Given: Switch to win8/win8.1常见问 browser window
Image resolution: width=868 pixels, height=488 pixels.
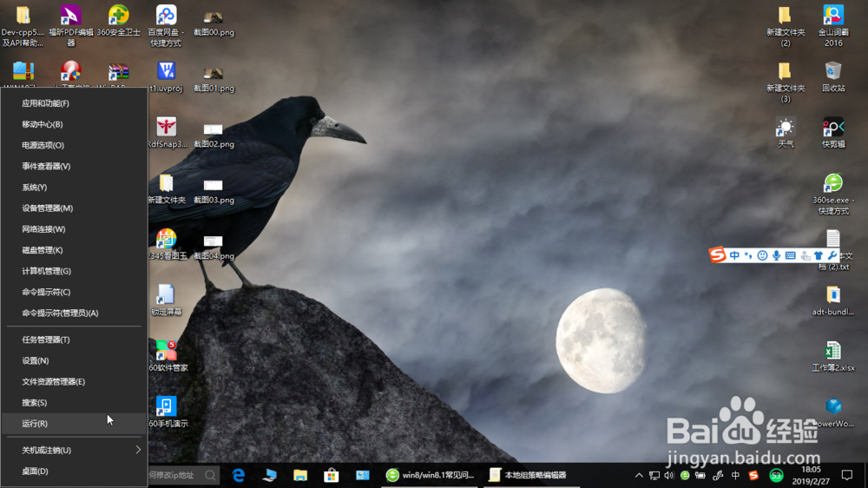Looking at the screenshot, I should tap(431, 475).
